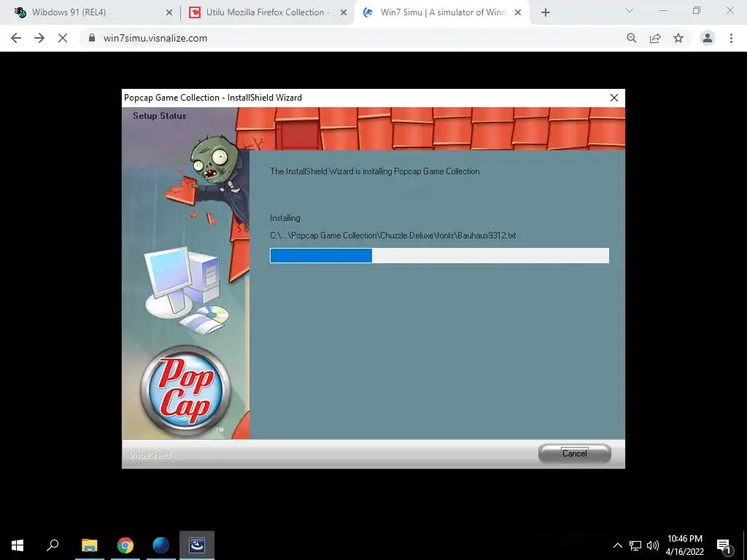Screen dimensions: 747x560
Task: Open the volume control tray icon
Action: 653,545
